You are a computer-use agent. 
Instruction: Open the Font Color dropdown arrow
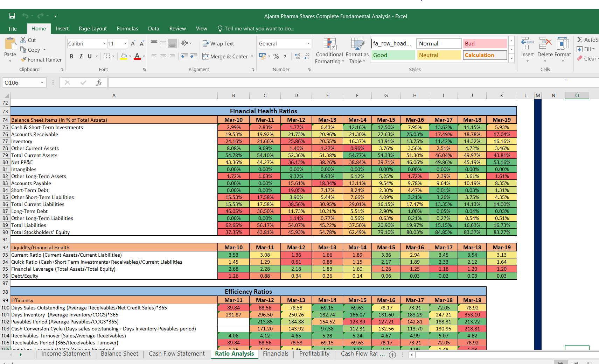coord(144,56)
